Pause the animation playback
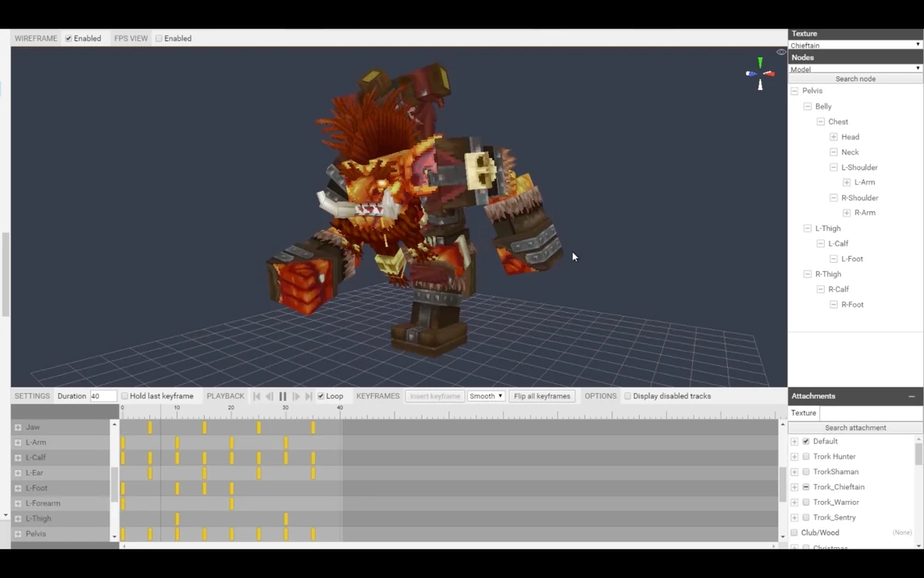 (x=283, y=395)
